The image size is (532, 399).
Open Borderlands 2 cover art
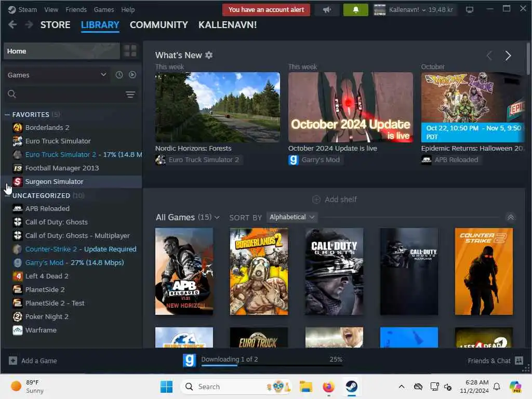[x=259, y=271]
